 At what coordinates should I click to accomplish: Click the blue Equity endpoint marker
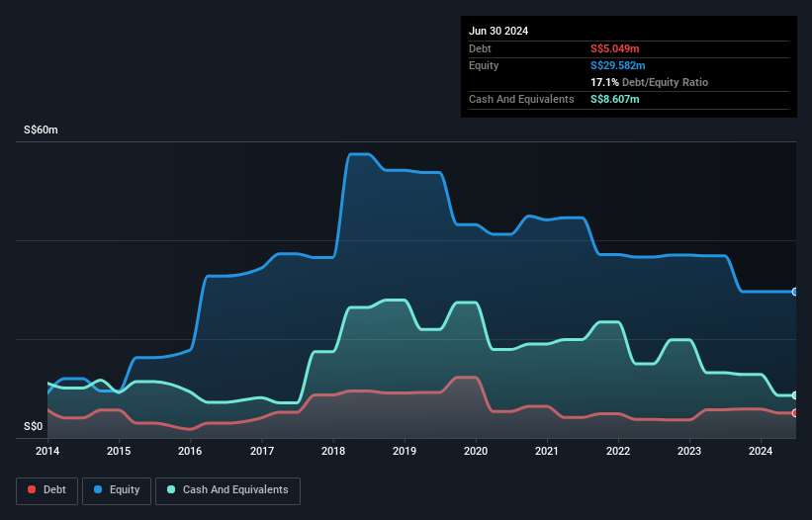pos(795,292)
